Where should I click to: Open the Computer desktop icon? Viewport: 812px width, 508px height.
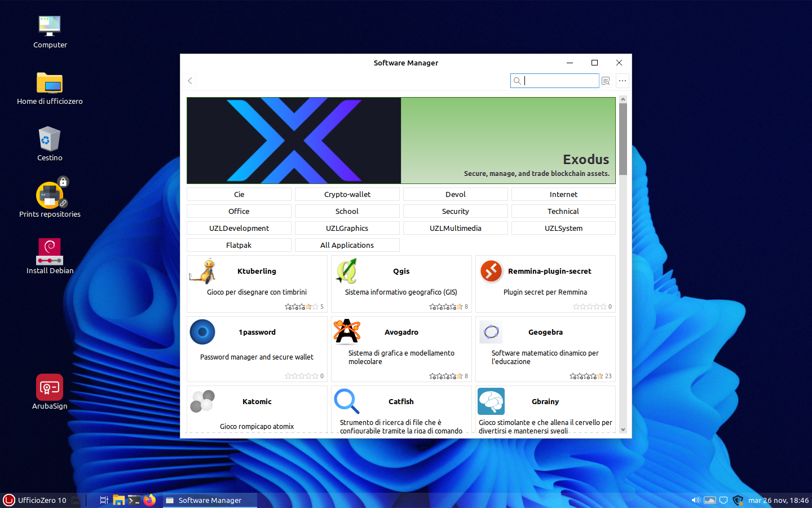click(50, 26)
